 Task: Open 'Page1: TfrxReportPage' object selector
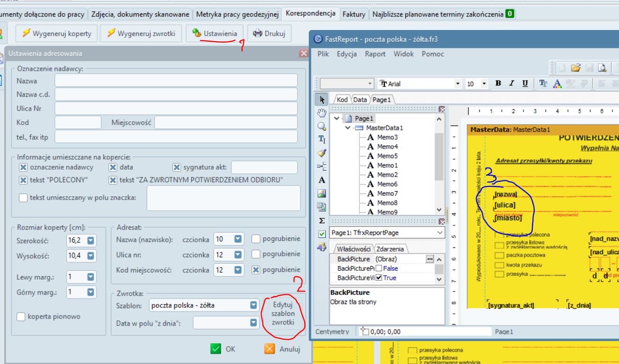click(x=388, y=233)
